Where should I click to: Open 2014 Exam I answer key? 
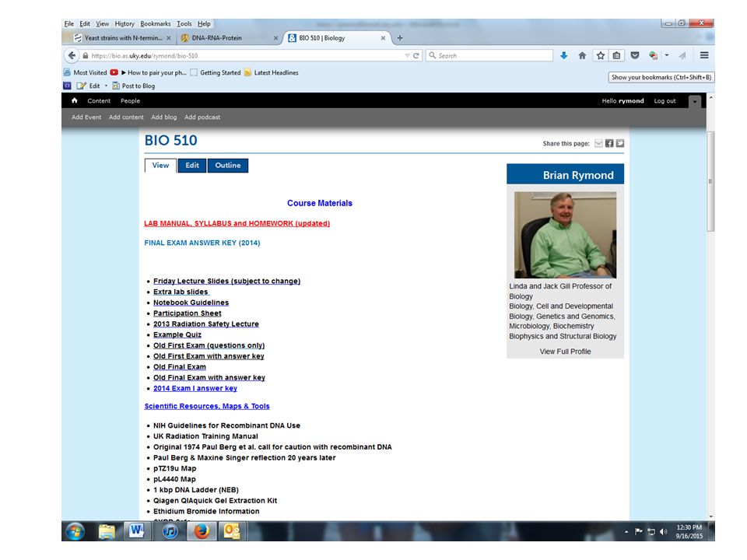tap(195, 388)
